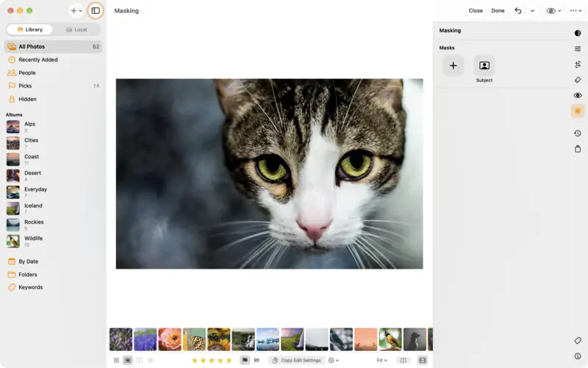Switch to split view layout in the bottom bar

[139, 361]
